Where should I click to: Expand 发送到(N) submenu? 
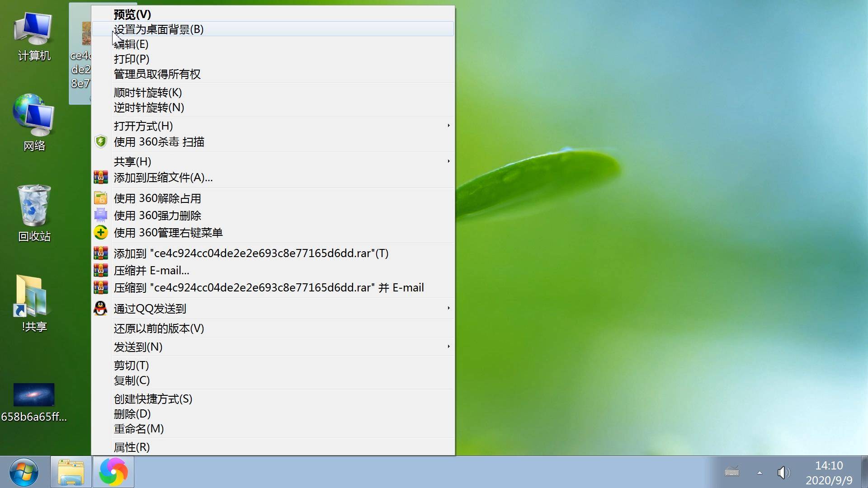pyautogui.click(x=273, y=347)
